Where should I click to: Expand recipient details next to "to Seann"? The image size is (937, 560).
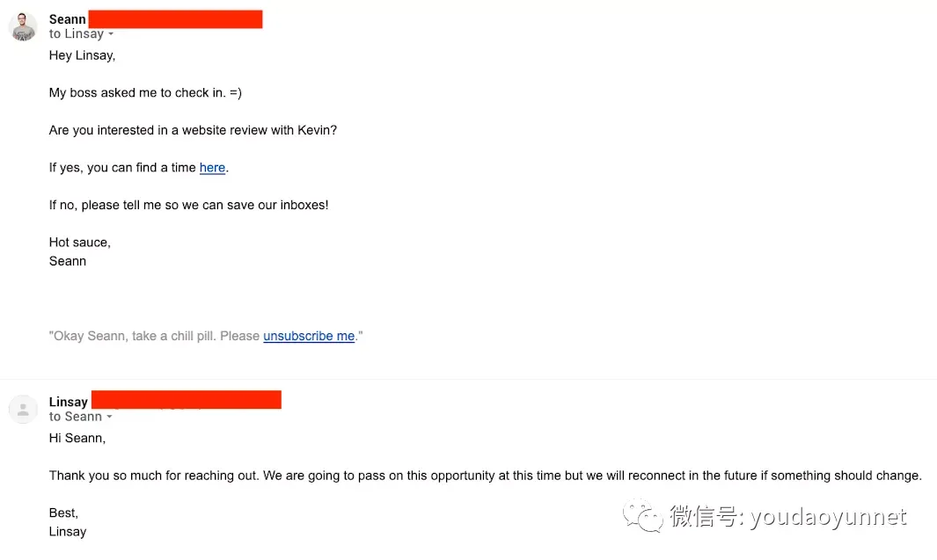point(110,417)
